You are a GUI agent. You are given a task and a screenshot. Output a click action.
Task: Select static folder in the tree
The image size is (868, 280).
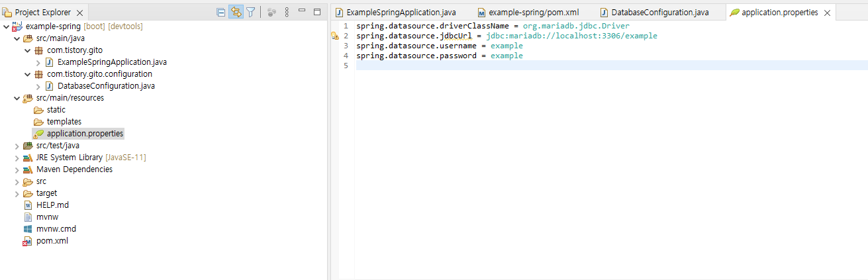pyautogui.click(x=56, y=110)
